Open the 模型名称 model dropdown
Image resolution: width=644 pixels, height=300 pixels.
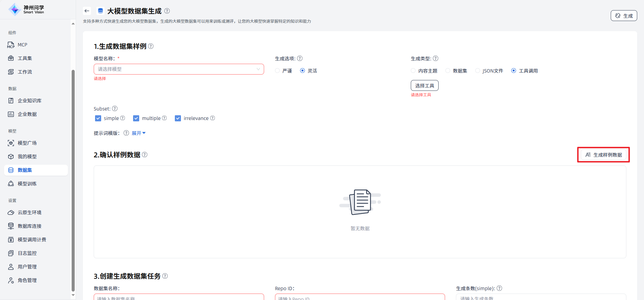point(179,69)
